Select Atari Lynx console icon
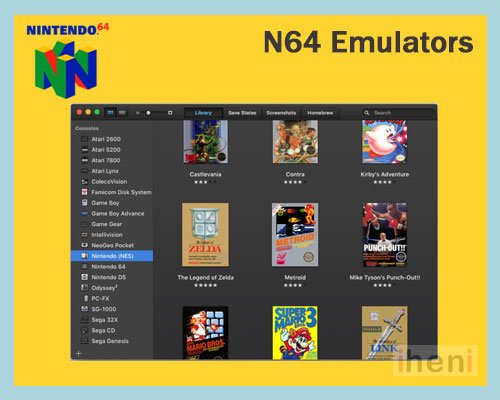This screenshot has height=400, width=500. click(x=85, y=171)
